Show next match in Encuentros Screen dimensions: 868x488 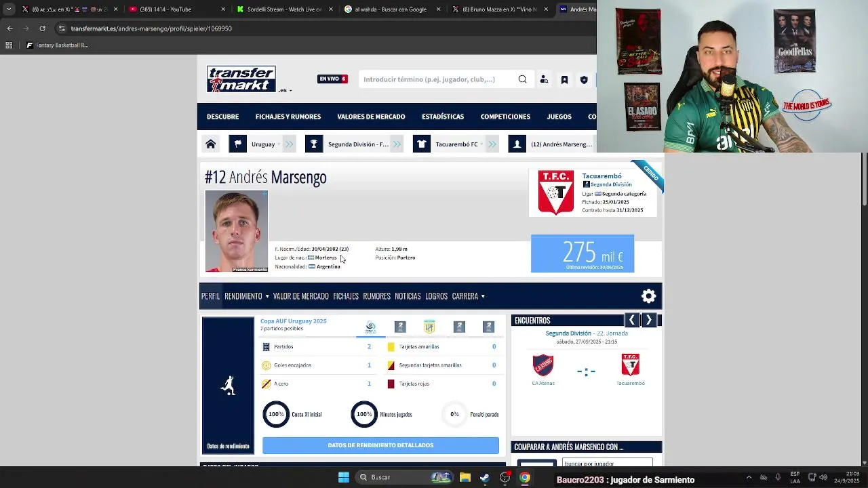pyautogui.click(x=649, y=320)
